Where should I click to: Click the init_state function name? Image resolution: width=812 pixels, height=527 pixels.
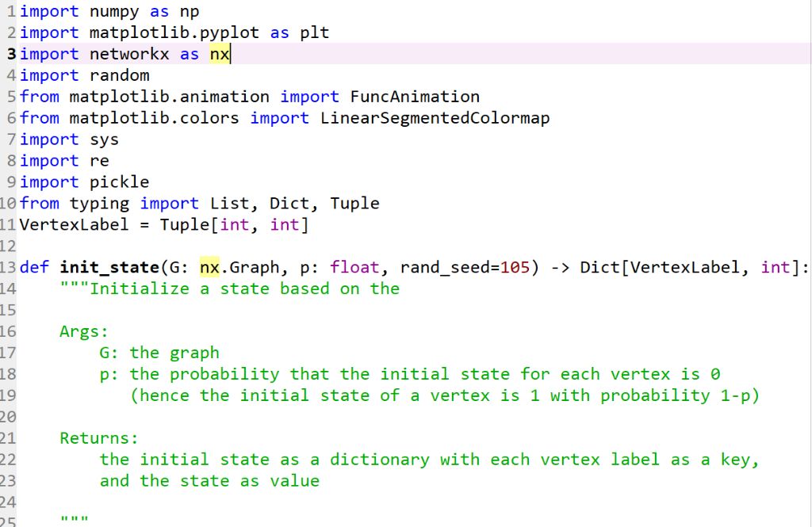[x=109, y=267]
